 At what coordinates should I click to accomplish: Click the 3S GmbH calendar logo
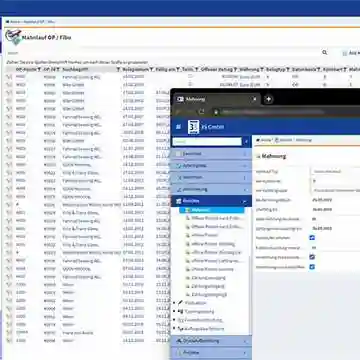(193, 127)
